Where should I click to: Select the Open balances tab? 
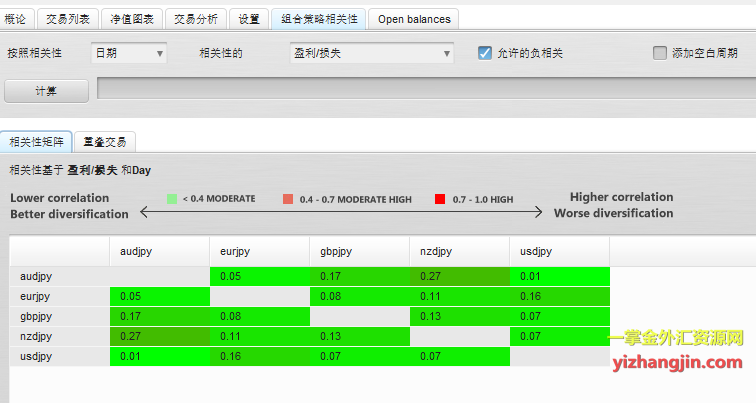coord(414,18)
